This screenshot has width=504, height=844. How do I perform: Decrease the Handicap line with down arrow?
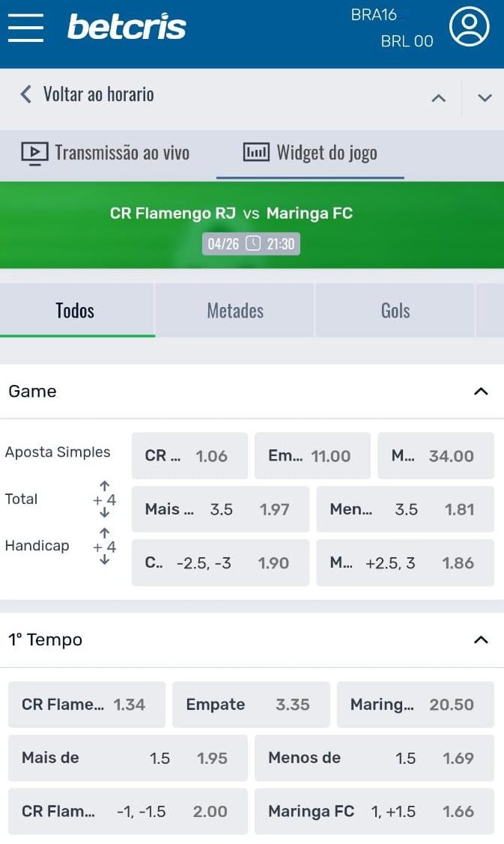point(104,560)
